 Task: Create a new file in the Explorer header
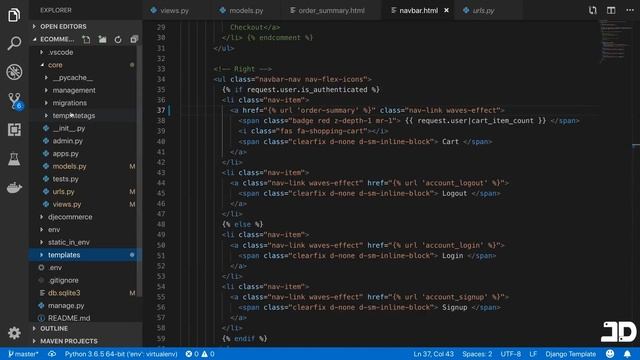86,39
